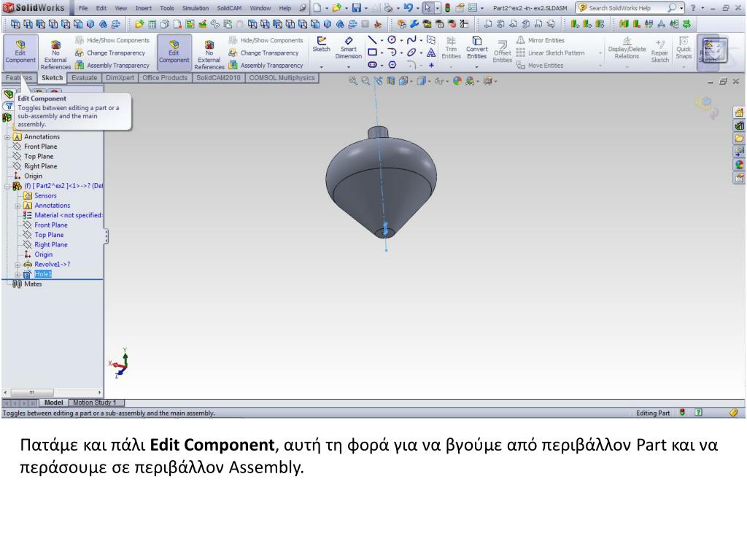
Task: Select the Straight Slot sketch tool
Action: pyautogui.click(x=373, y=65)
